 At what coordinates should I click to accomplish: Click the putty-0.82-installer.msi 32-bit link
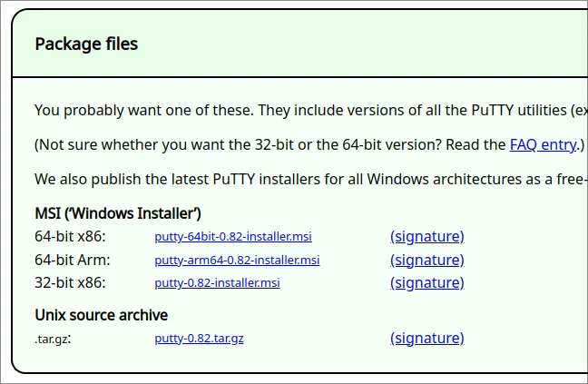tap(217, 282)
